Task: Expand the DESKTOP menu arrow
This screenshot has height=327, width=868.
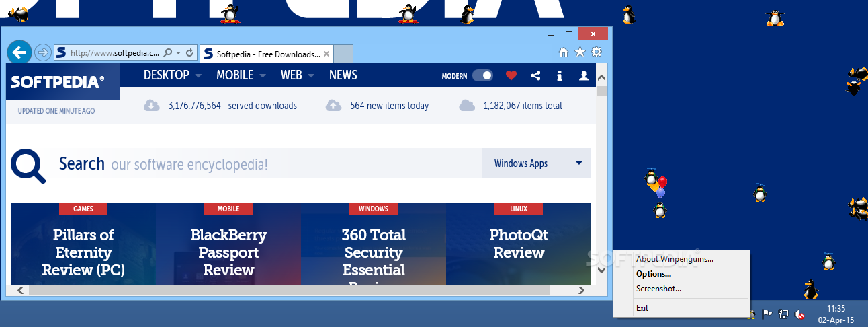Action: click(x=199, y=76)
